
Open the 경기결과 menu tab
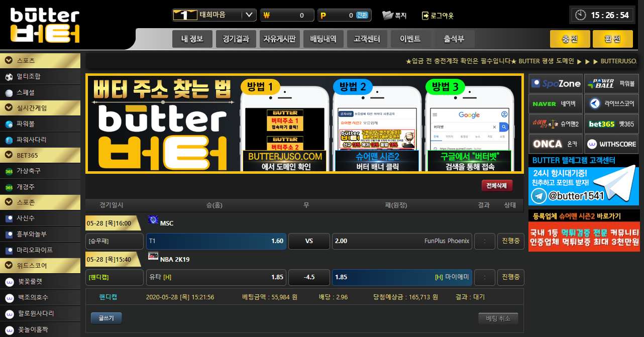(236, 39)
